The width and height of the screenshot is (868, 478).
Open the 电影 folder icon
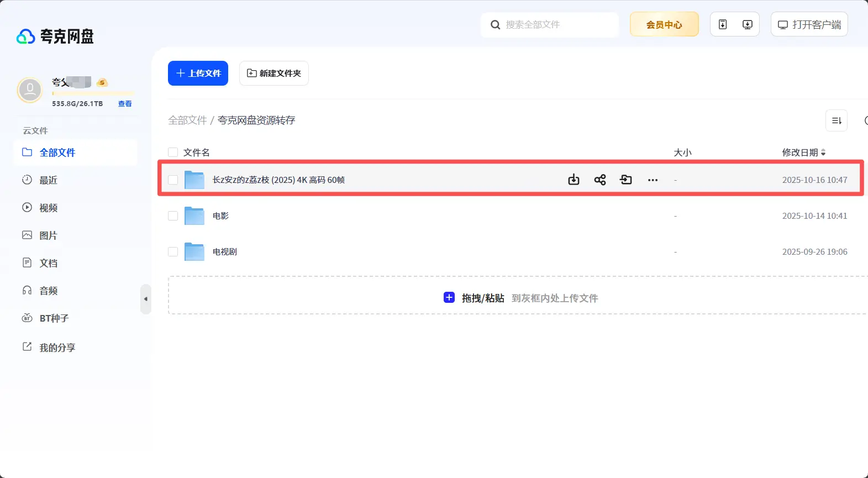(194, 216)
